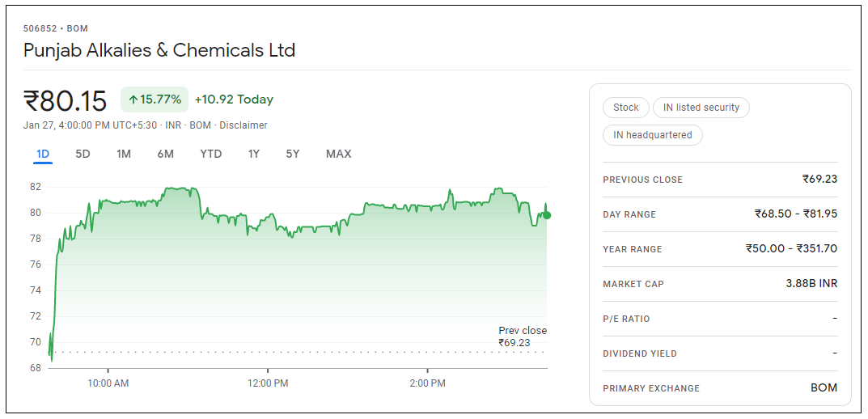This screenshot has width=868, height=419.
Task: Click the 76 price axis label
Action: (35, 265)
